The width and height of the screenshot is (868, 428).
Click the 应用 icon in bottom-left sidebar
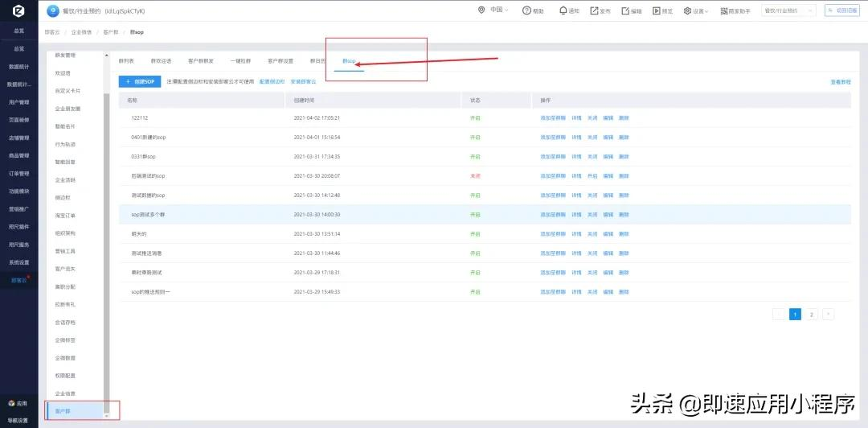tap(11, 403)
